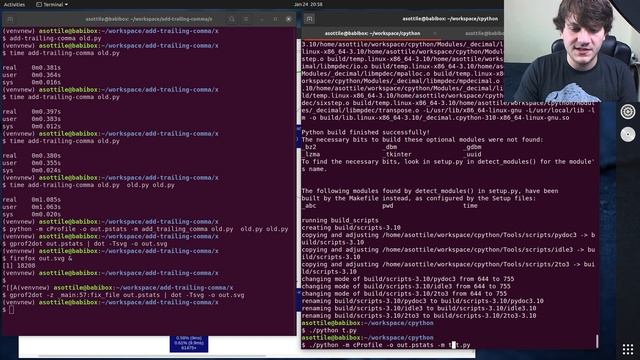Click the 'pwd' module name

(x=388, y=206)
